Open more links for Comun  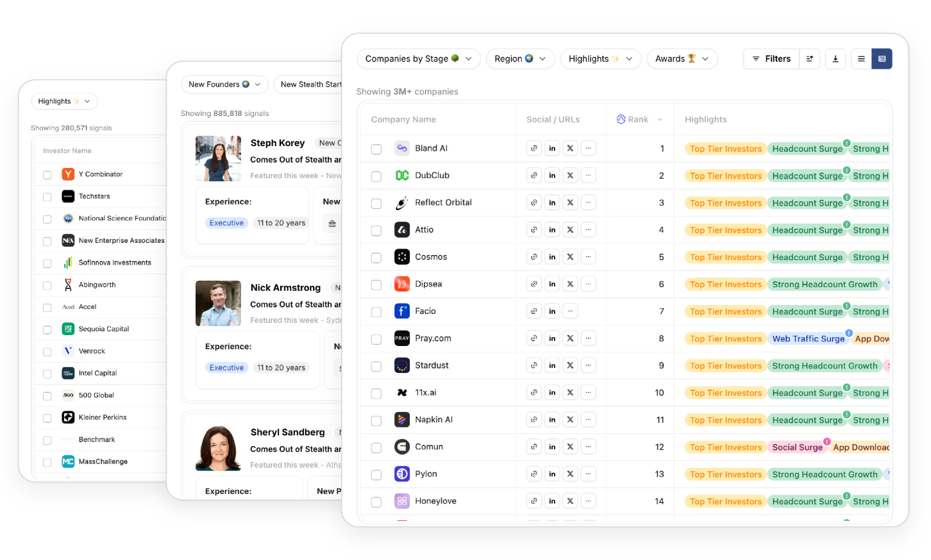588,447
